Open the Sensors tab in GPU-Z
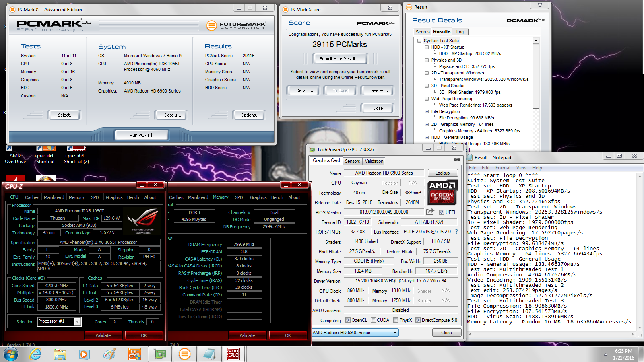 [352, 161]
